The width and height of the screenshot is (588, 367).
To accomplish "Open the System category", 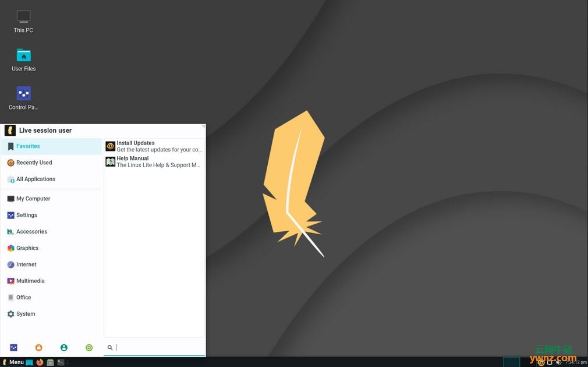I will point(51,314).
